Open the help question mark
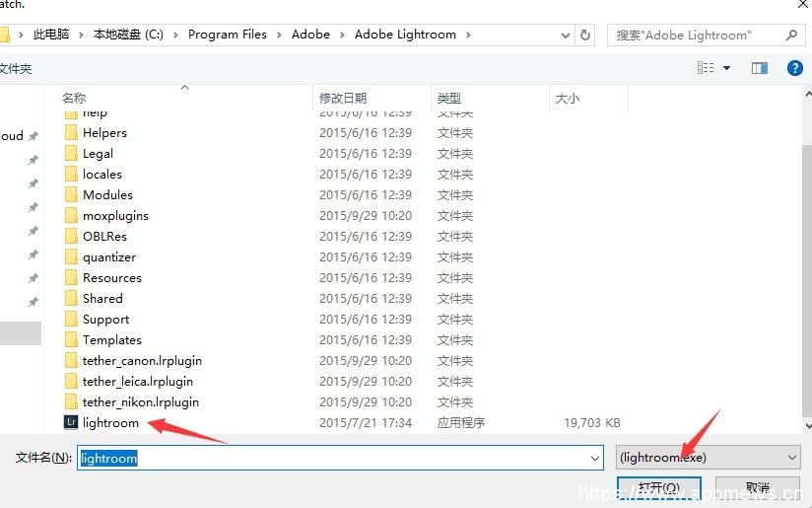The width and height of the screenshot is (812, 508). pyautogui.click(x=795, y=68)
